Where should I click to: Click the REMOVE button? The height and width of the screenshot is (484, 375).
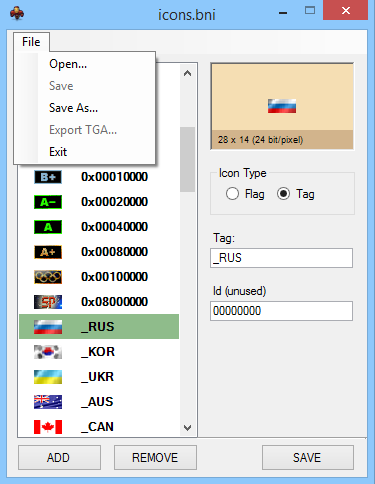pos(155,457)
